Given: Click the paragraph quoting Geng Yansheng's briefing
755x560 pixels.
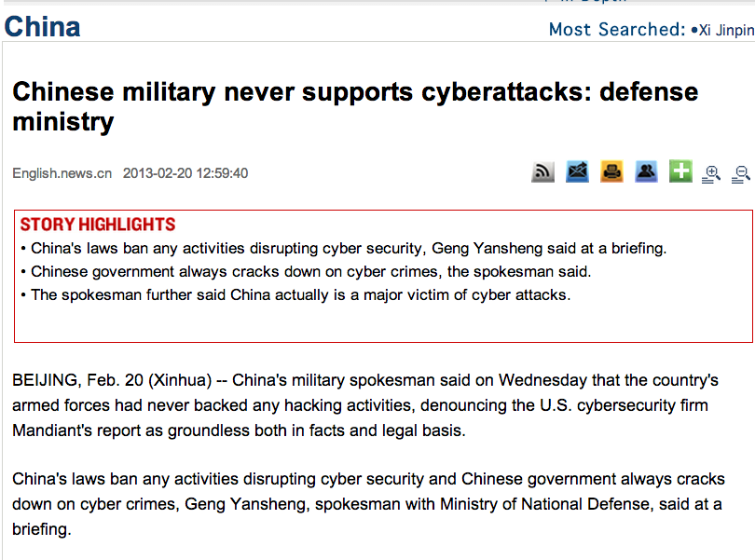Looking at the screenshot, I should pyautogui.click(x=368, y=503).
